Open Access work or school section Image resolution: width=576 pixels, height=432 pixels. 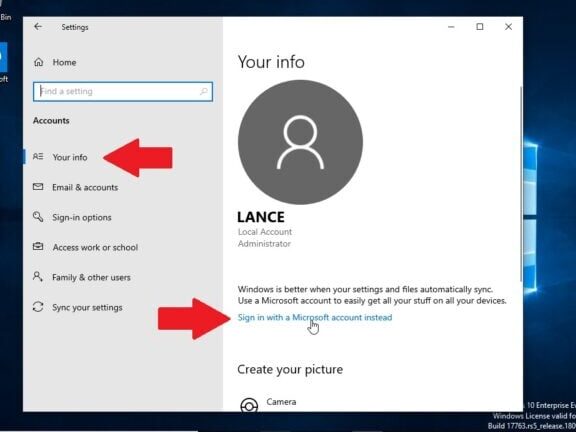click(95, 248)
